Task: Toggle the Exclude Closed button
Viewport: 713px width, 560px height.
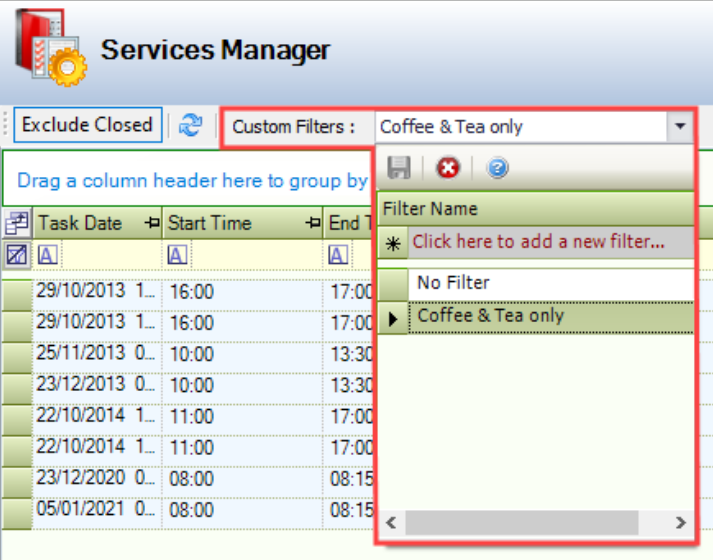Action: click(87, 125)
